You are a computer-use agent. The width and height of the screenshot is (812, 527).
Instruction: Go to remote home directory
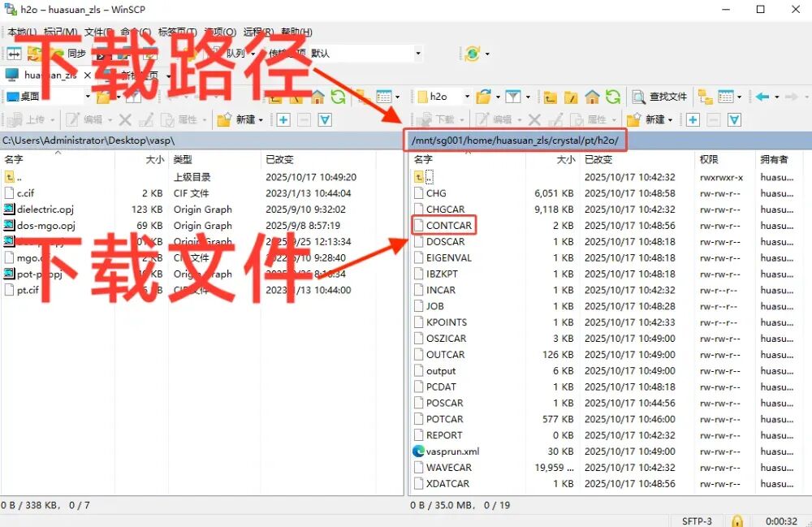(x=593, y=97)
